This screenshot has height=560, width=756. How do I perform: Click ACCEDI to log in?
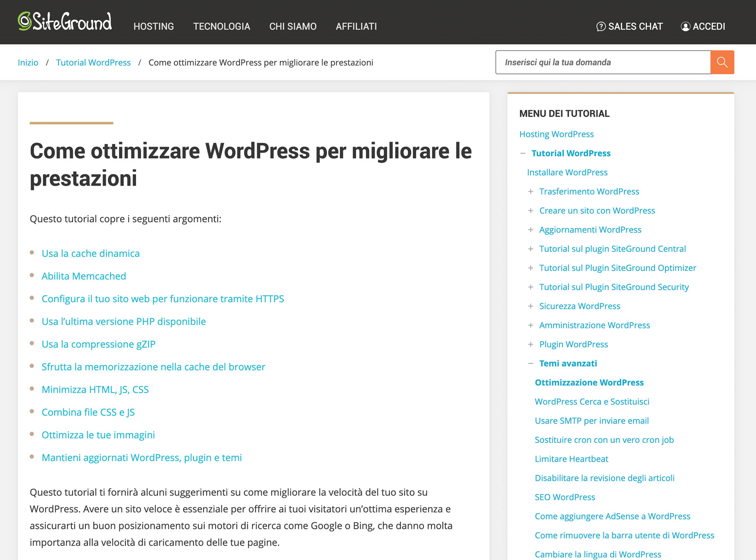pyautogui.click(x=703, y=26)
